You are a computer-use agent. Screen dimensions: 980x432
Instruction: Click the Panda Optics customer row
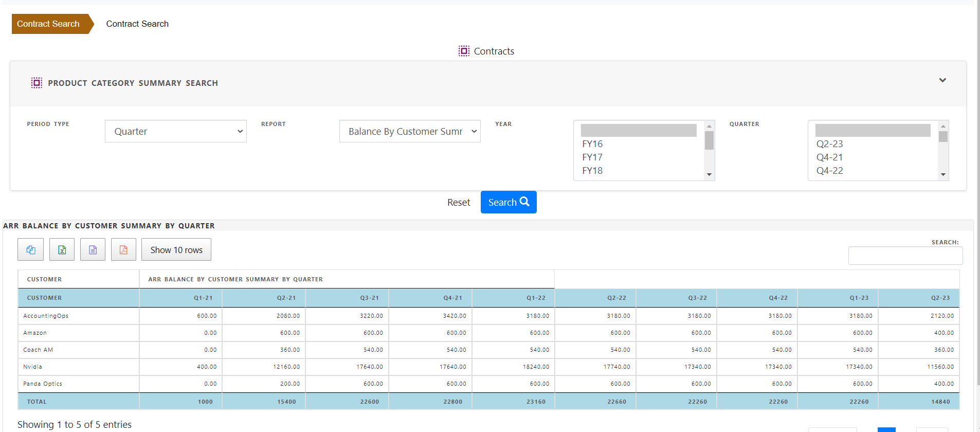tap(488, 384)
